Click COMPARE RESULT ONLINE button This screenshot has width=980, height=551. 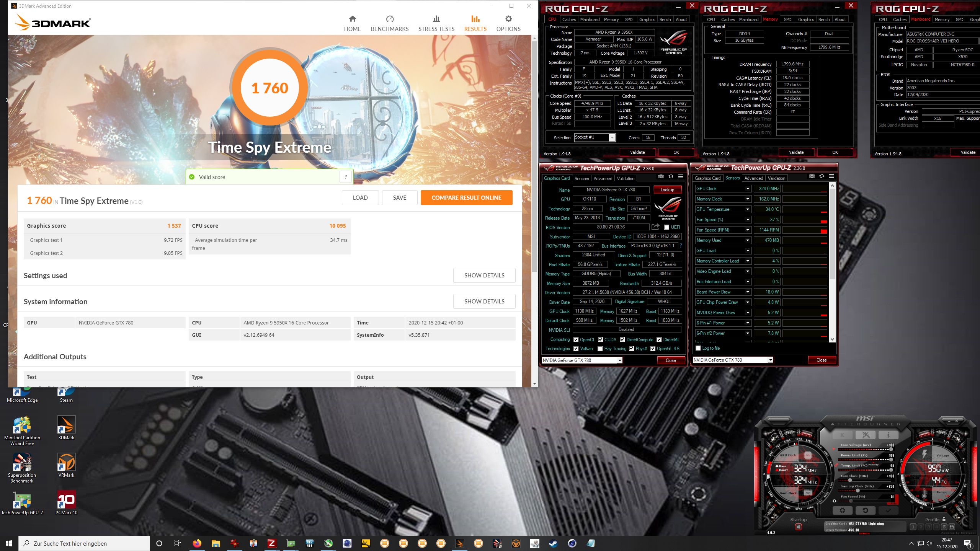466,198
